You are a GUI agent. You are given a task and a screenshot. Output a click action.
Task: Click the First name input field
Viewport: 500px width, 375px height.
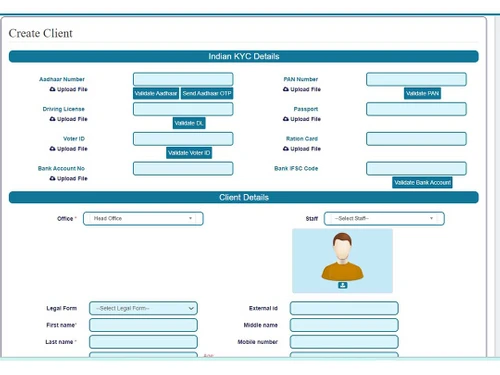coord(143,325)
